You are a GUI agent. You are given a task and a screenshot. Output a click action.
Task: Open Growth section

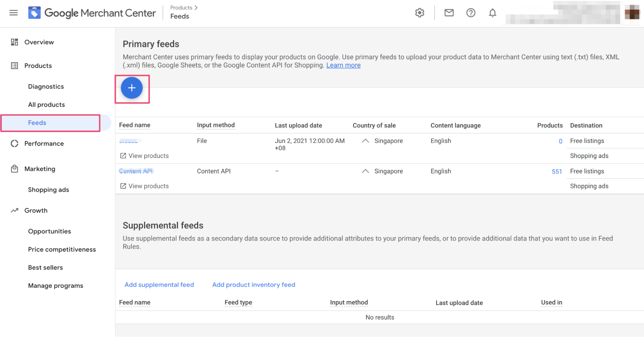pos(36,211)
